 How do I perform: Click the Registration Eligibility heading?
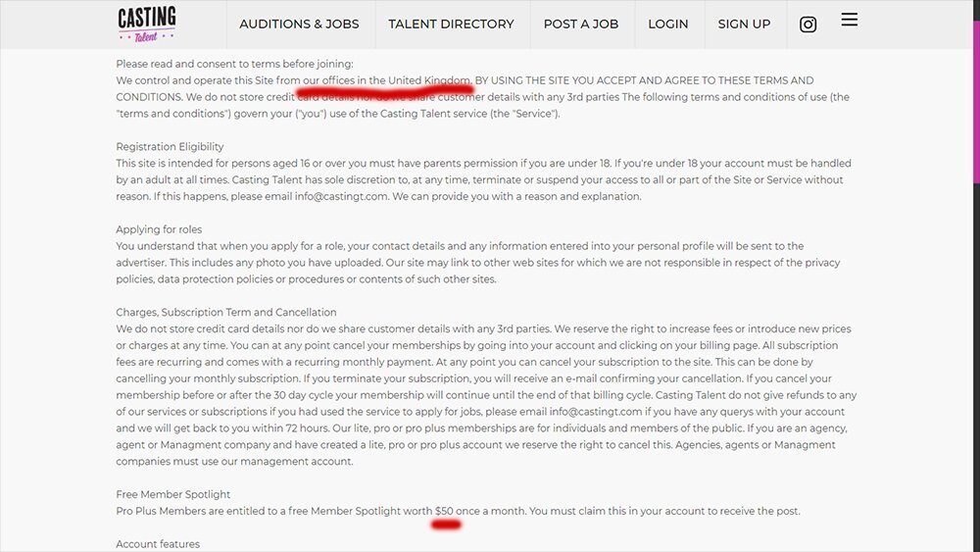[170, 146]
